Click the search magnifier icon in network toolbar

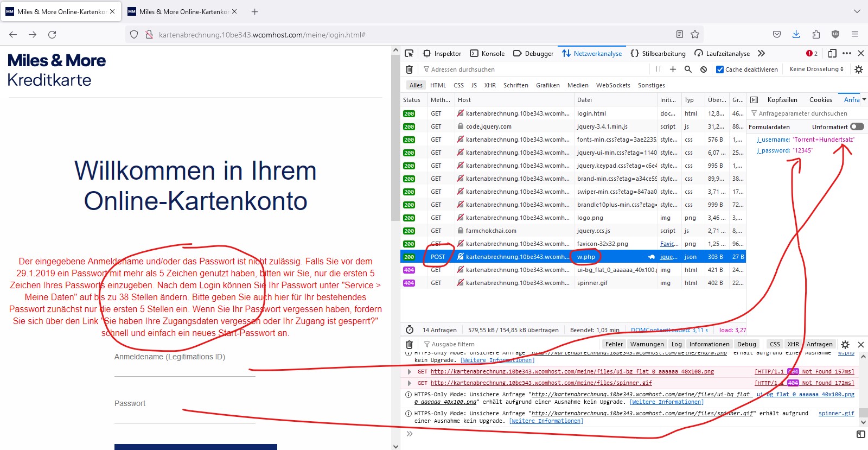click(x=688, y=69)
